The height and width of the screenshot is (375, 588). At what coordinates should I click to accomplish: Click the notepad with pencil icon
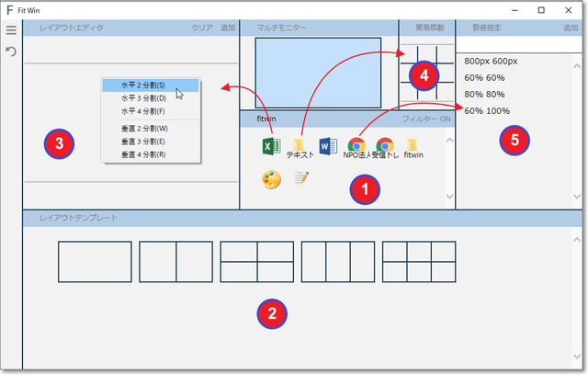click(300, 179)
